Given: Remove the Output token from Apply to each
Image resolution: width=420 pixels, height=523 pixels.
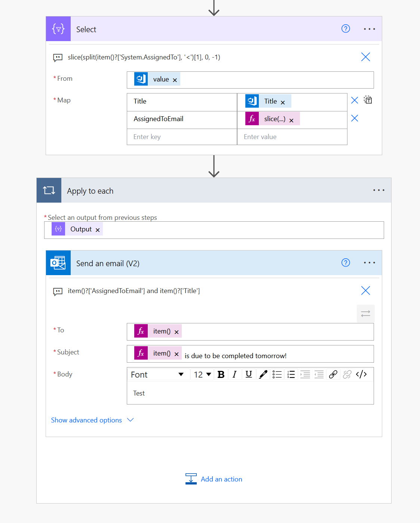Looking at the screenshot, I should click(x=98, y=230).
